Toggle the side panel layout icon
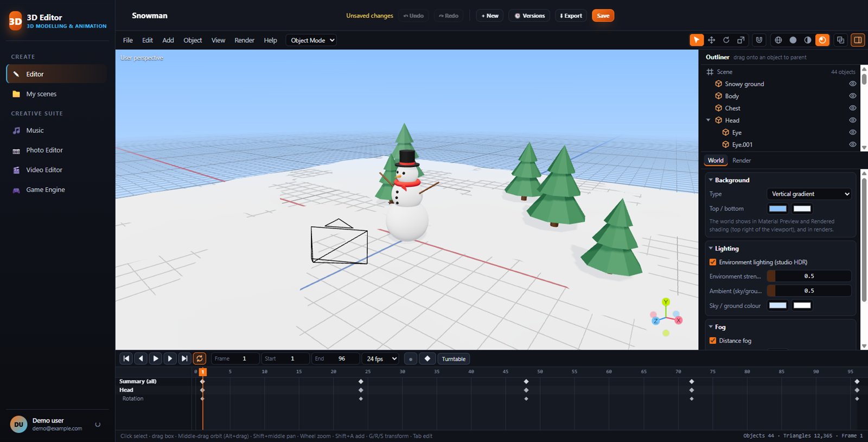This screenshot has height=442, width=868. coord(858,40)
